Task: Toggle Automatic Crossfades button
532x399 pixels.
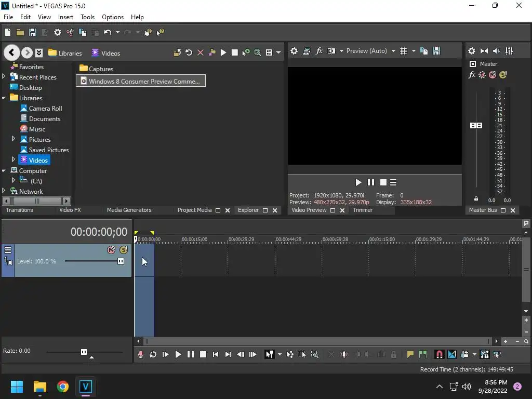Action: pyautogui.click(x=452, y=354)
